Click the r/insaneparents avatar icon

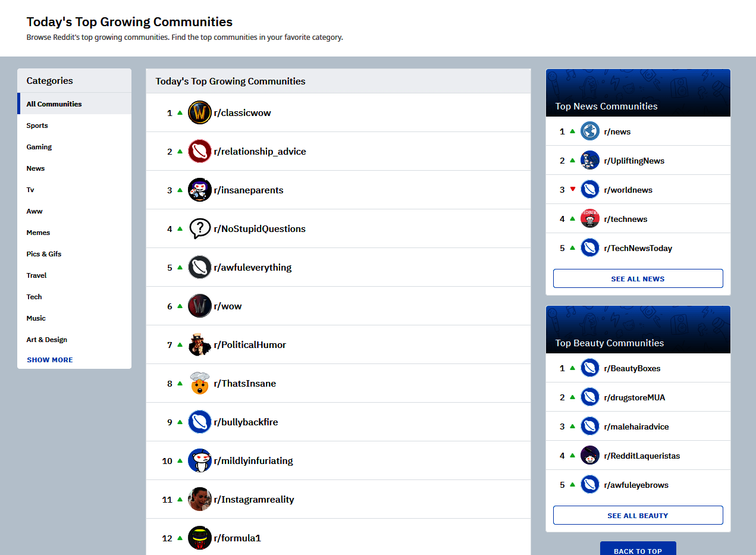tap(199, 190)
